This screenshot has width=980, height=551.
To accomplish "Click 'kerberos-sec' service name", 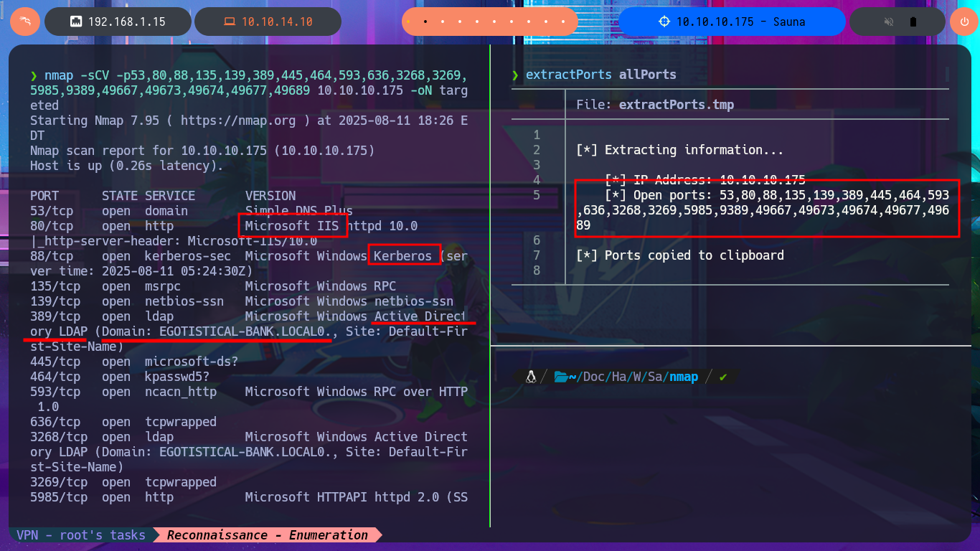I will click(188, 256).
